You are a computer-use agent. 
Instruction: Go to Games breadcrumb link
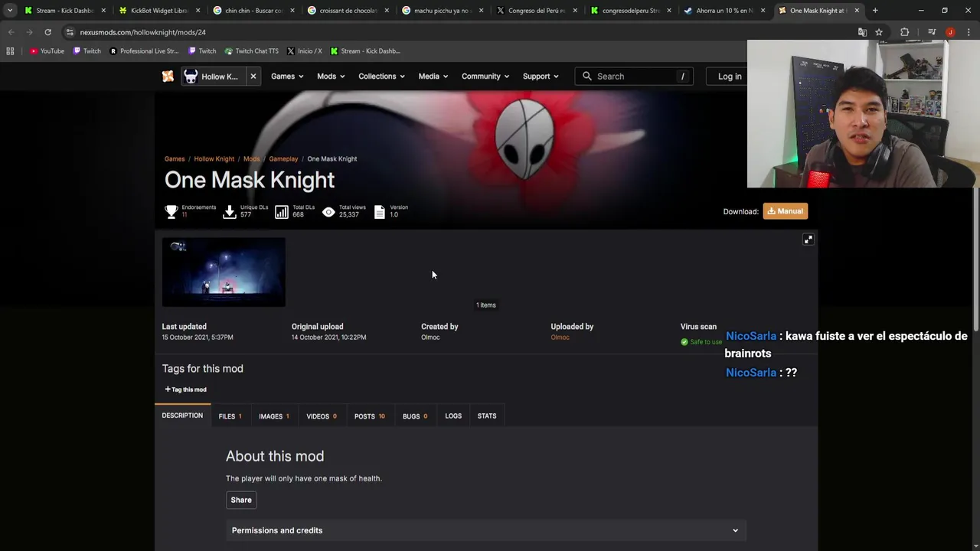(x=175, y=158)
